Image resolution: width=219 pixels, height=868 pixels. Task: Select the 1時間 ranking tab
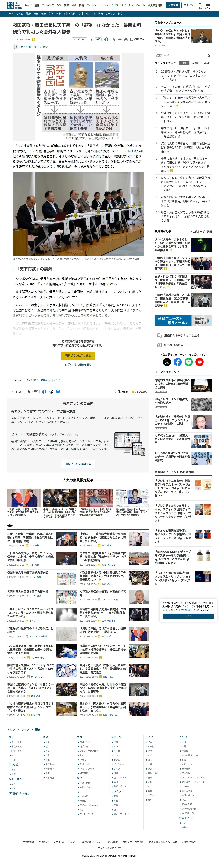click(x=184, y=63)
